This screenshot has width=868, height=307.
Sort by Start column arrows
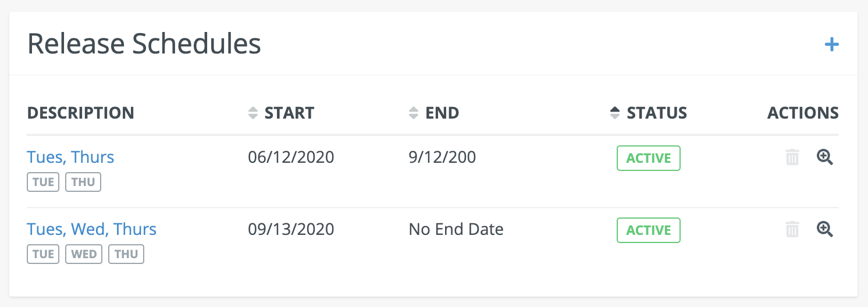tap(252, 113)
